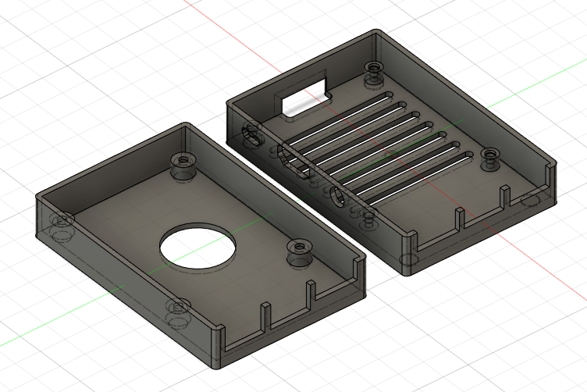Pick the oval hole in right case's side wall
The image size is (587, 392).
click(x=251, y=137)
